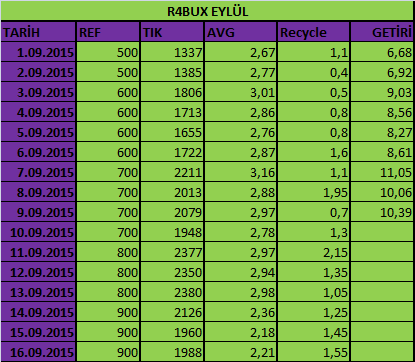Image resolution: width=415 pixels, height=362 pixels.
Task: Select GETİRİ value 11,05
Action: click(382, 172)
